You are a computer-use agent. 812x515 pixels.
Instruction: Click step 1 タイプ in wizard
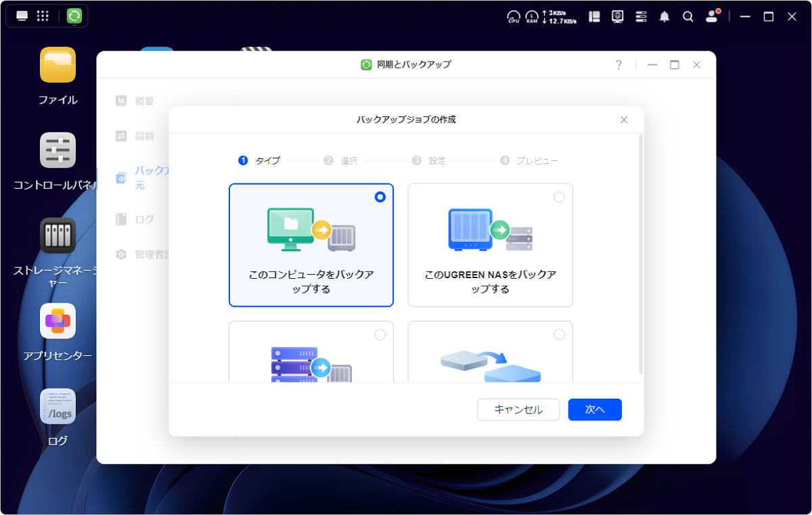point(259,161)
